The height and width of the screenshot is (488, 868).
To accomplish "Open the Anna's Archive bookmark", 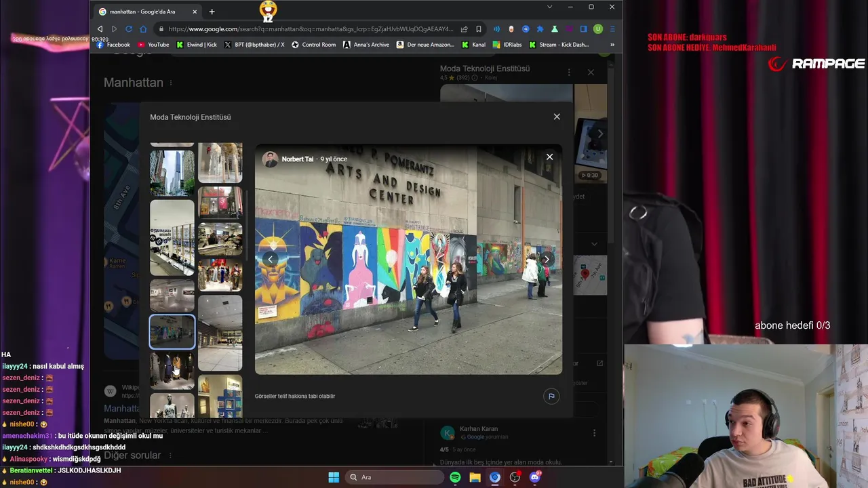I will click(x=366, y=45).
